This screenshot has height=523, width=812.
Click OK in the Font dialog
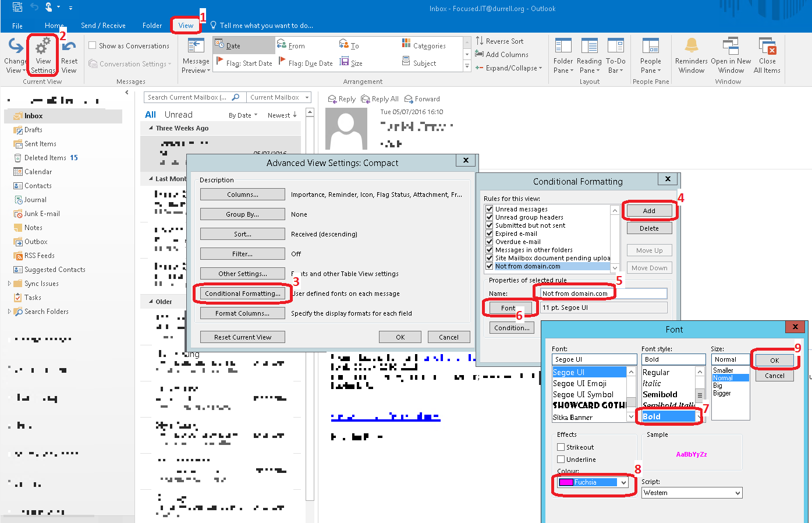click(x=774, y=361)
